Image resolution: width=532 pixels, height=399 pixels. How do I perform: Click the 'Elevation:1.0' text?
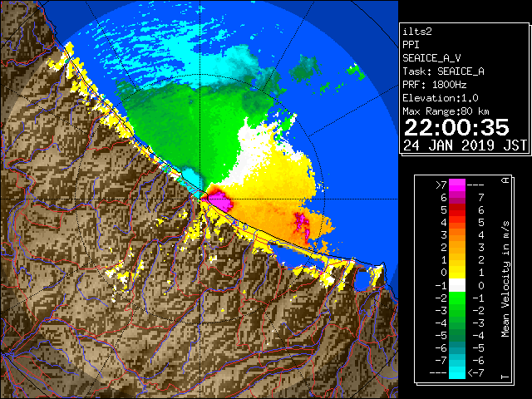[441, 98]
